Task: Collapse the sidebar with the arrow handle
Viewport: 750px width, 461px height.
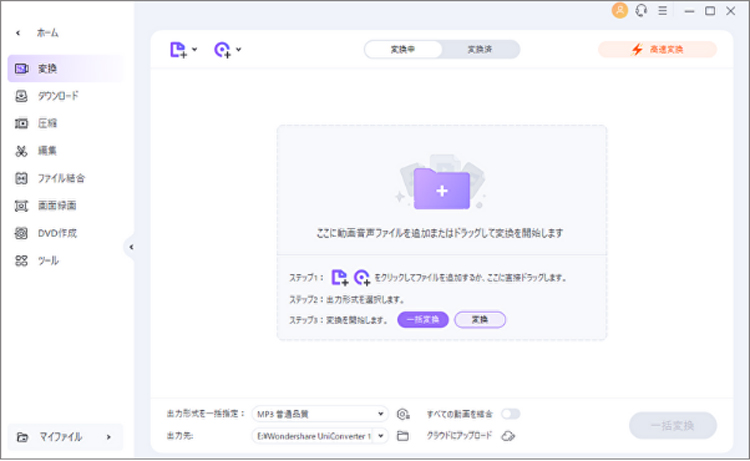Action: point(130,247)
